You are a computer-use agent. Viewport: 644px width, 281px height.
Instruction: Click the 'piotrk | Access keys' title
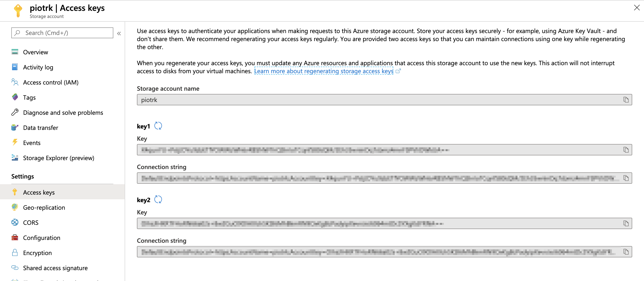(x=67, y=8)
